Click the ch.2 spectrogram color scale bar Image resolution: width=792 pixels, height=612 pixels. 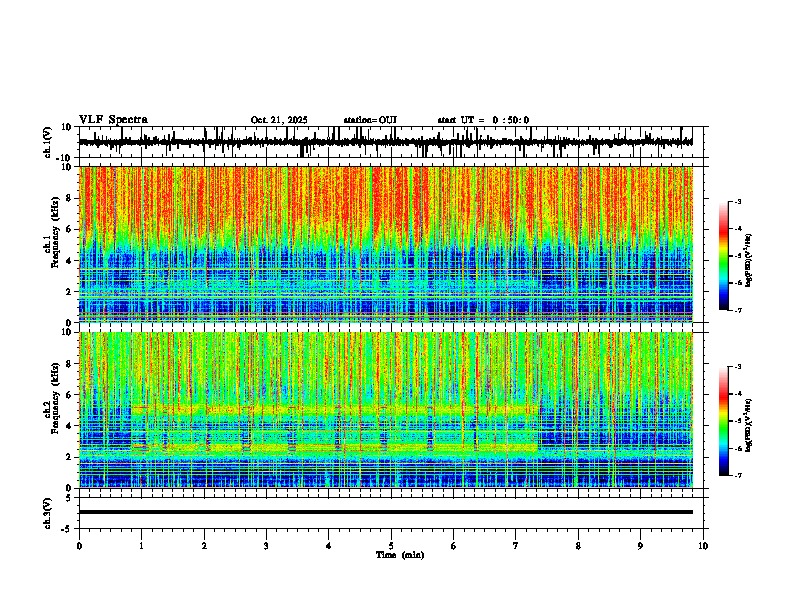click(724, 421)
